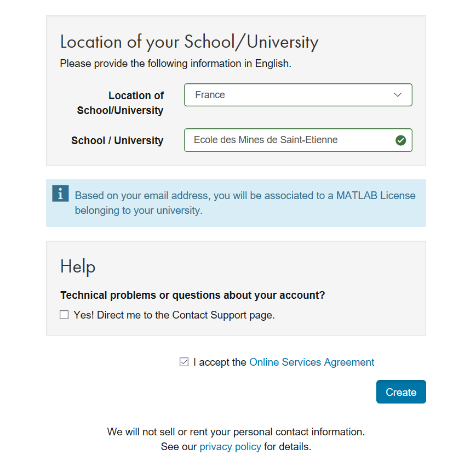Click the France text in the location selector

[210, 95]
